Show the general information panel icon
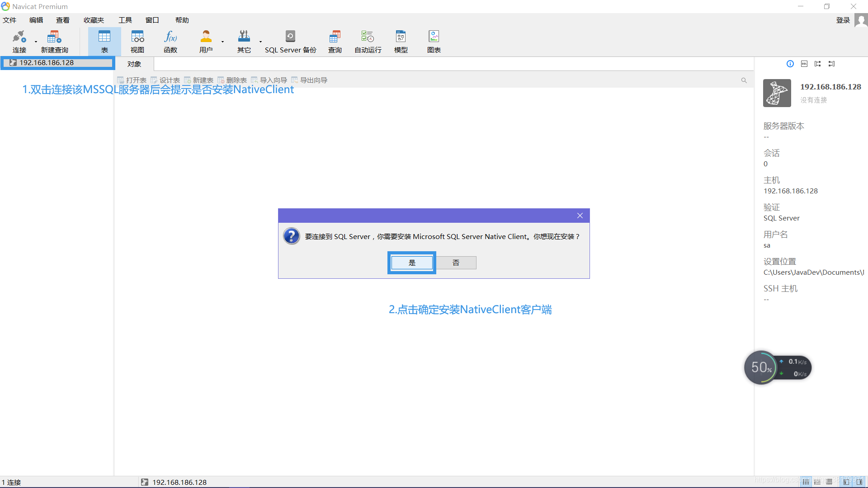The width and height of the screenshot is (868, 488). (x=790, y=64)
